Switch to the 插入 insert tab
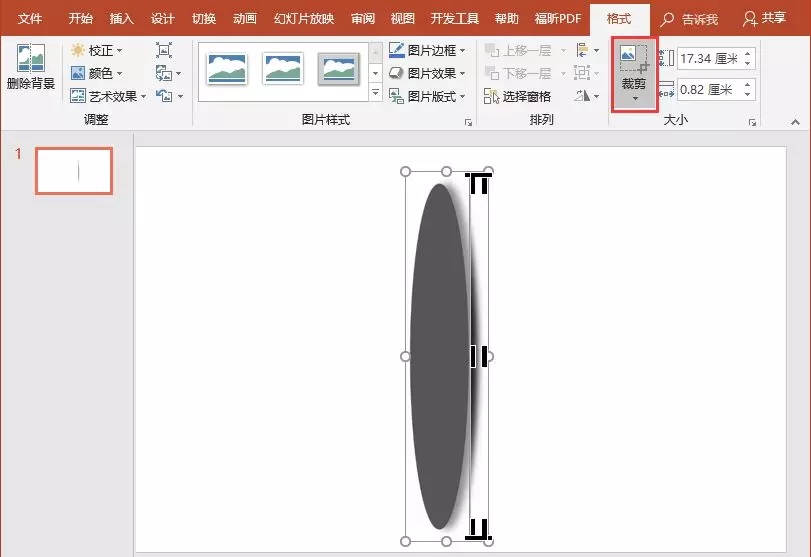The image size is (811, 557). (122, 19)
